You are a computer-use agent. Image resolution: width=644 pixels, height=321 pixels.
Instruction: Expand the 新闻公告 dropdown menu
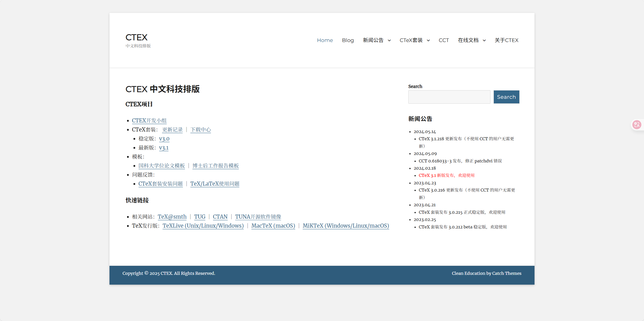pyautogui.click(x=389, y=40)
